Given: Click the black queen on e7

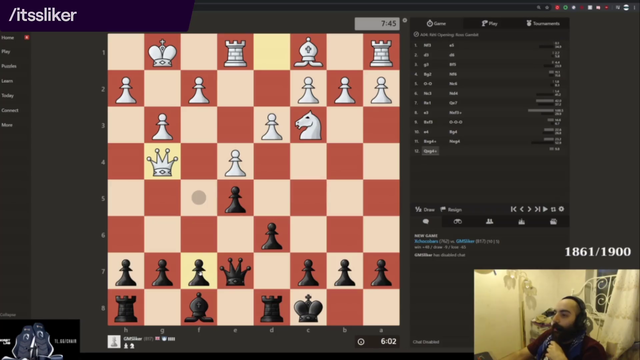Looking at the screenshot, I should [x=235, y=271].
